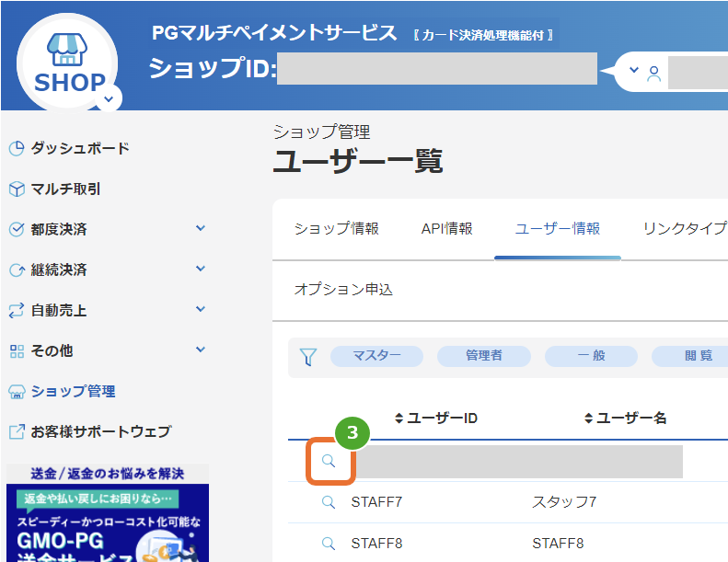Click the ダッシュボード pie chart icon
This screenshot has height=562, width=728.
tap(17, 148)
